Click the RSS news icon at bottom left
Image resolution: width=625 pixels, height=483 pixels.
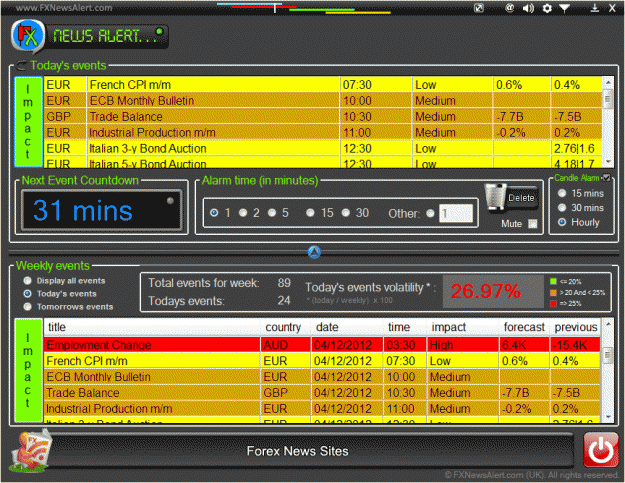[x=31, y=452]
